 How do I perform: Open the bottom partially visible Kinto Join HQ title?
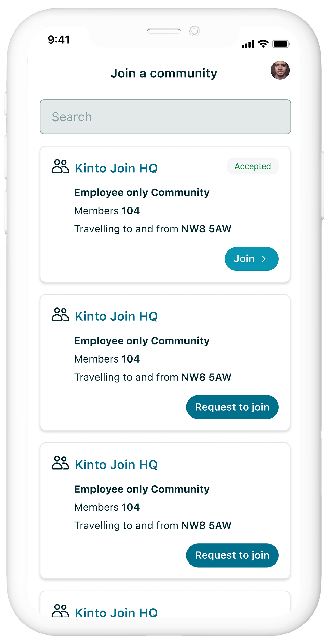click(116, 612)
